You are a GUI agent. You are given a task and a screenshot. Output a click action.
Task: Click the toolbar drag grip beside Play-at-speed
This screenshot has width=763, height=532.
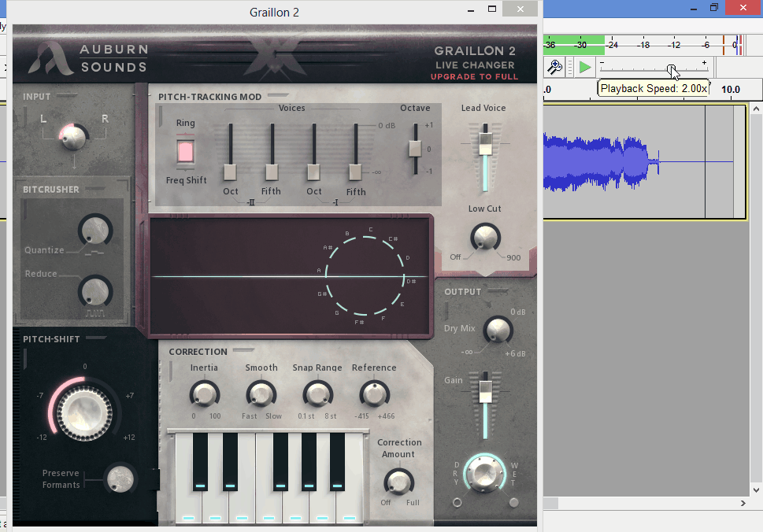[x=570, y=67]
